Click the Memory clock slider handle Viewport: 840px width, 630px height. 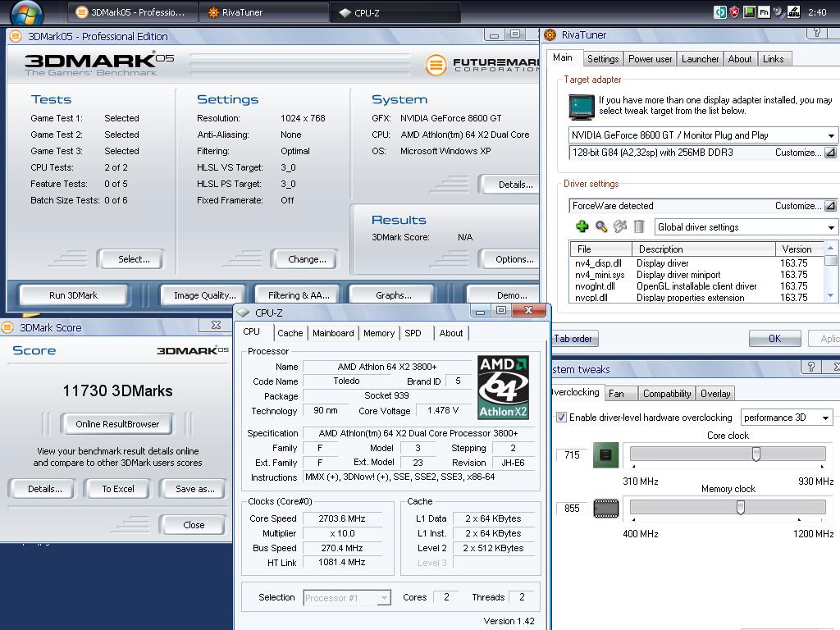coord(741,507)
